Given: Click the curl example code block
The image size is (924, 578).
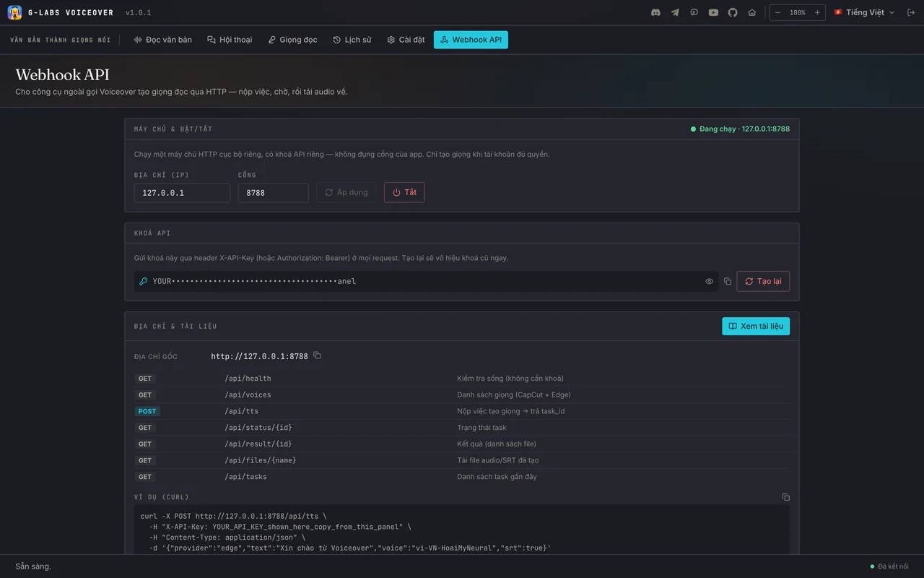Looking at the screenshot, I should 462,530.
